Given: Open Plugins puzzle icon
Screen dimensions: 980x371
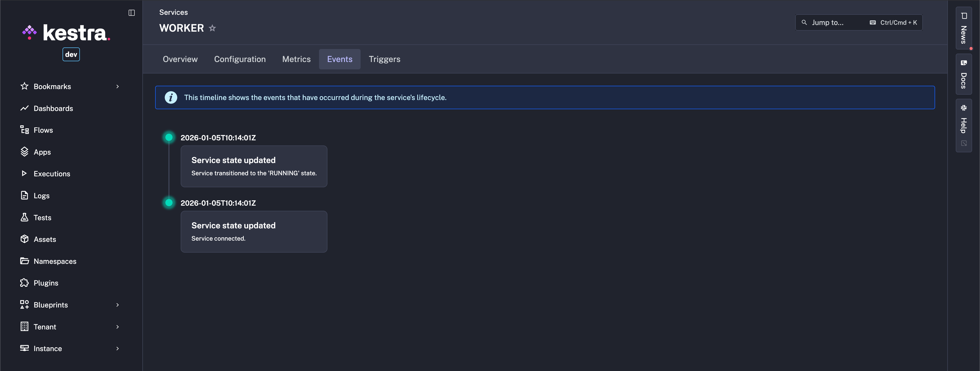Looking at the screenshot, I should tap(24, 283).
